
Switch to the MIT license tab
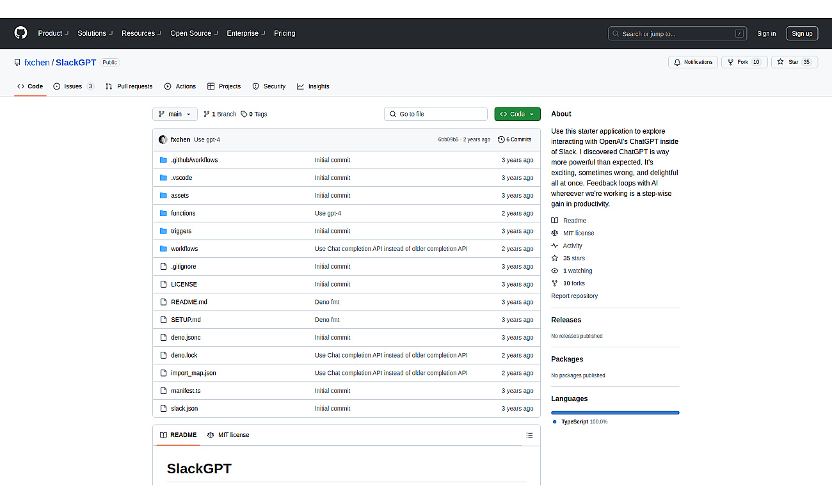228,435
